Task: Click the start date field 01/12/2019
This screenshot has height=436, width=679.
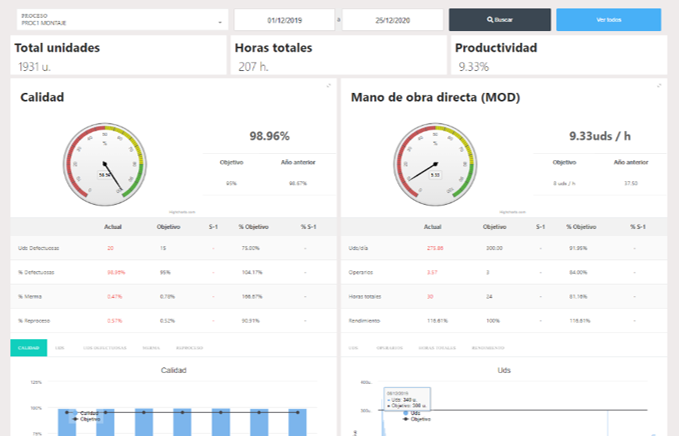Action: click(x=286, y=20)
